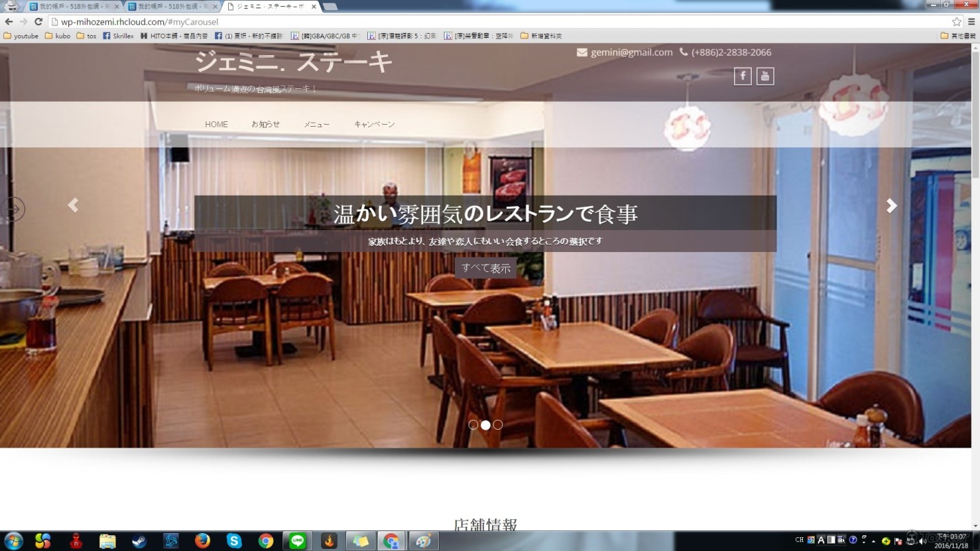Go to the next carousel slide
This screenshot has height=551, width=980.
(x=891, y=206)
